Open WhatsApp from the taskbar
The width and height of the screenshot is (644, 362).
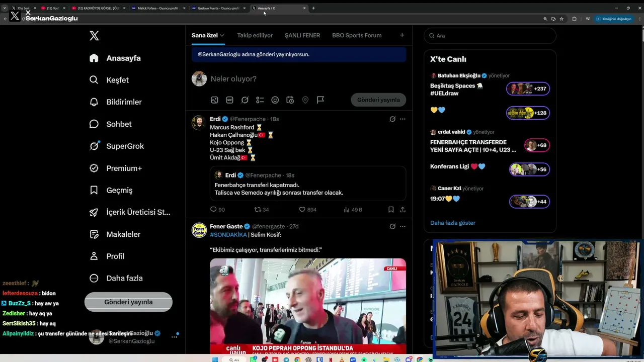tap(253, 359)
